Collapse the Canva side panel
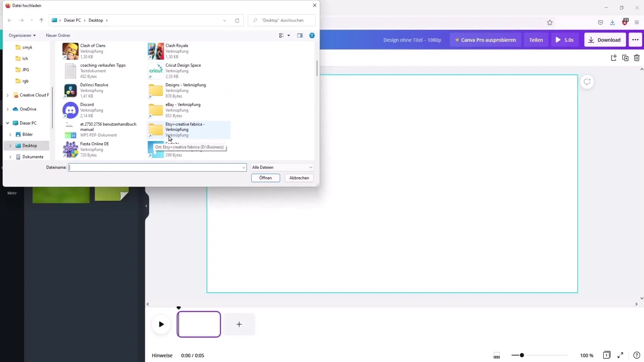This screenshot has height=362, width=644. tap(146, 206)
